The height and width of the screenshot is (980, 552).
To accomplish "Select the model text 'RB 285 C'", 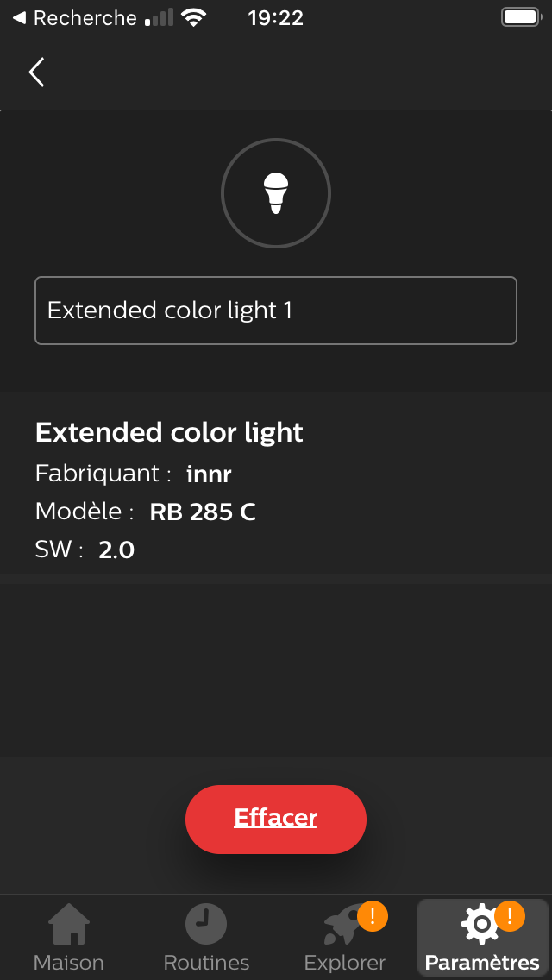I will tap(203, 512).
